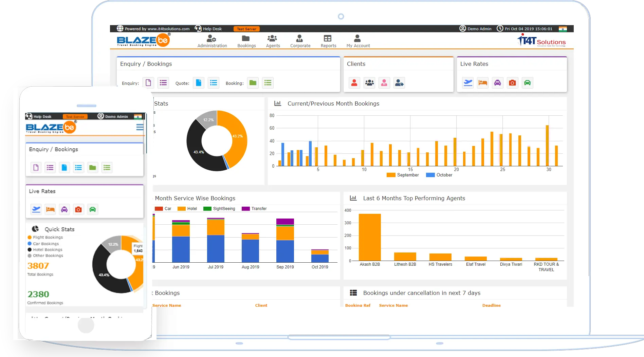Click blue document icon on the phone
Screen dimensions: 644x357
tap(64, 167)
